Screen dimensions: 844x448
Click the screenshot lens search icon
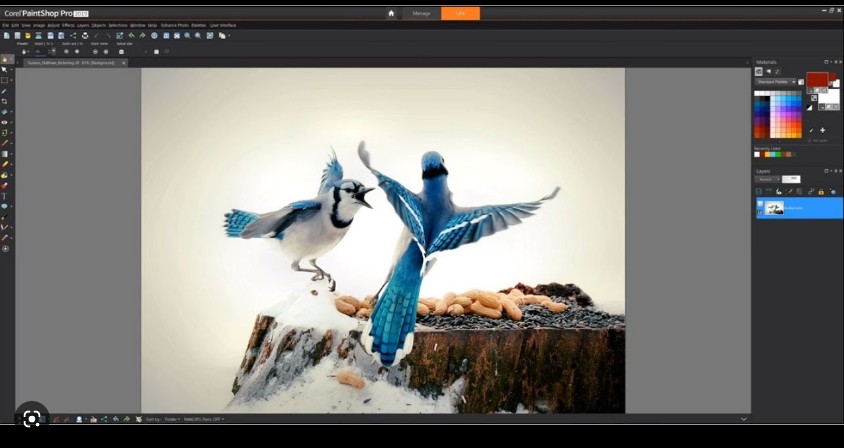pos(31,418)
